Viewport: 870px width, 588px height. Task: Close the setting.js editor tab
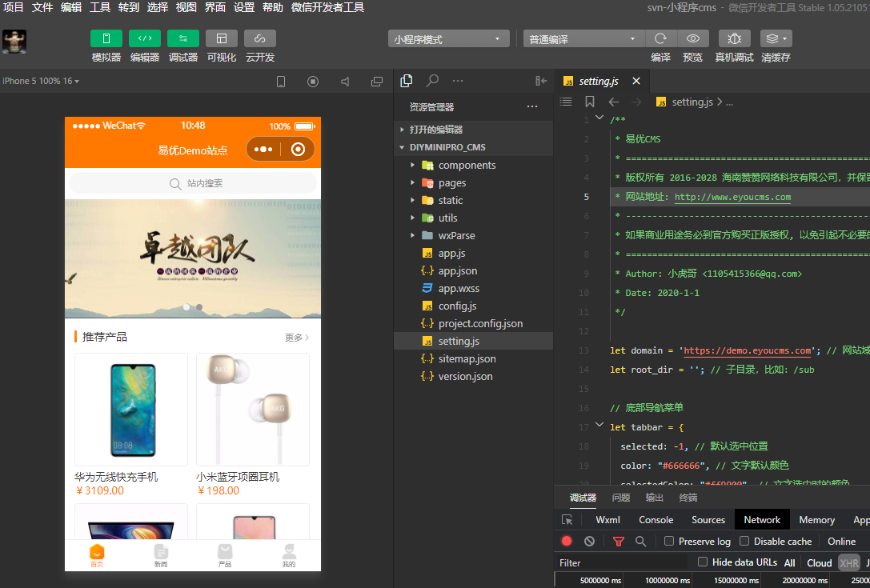pyautogui.click(x=636, y=81)
